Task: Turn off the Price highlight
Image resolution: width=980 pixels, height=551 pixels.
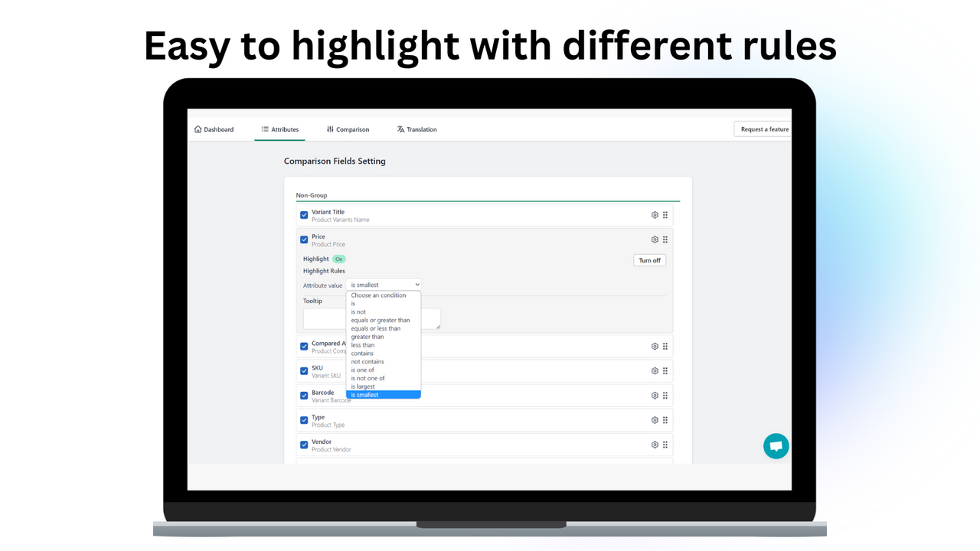Action: (x=650, y=260)
